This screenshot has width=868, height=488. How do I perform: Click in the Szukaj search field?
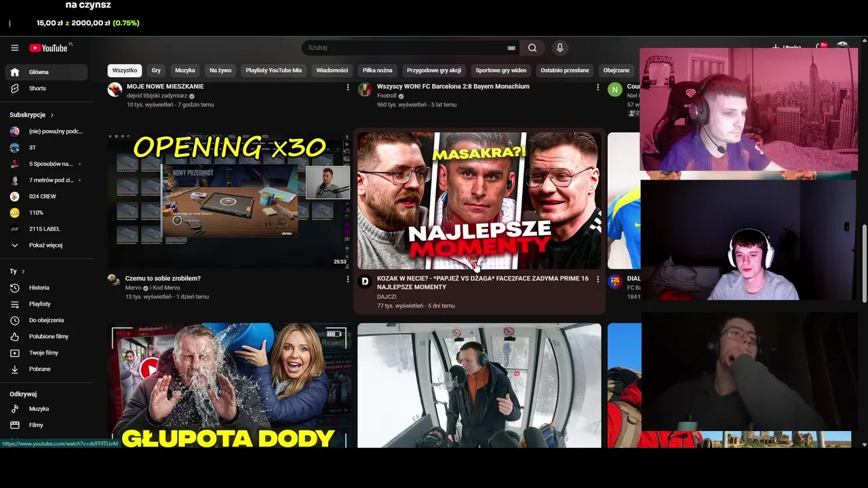tap(404, 48)
